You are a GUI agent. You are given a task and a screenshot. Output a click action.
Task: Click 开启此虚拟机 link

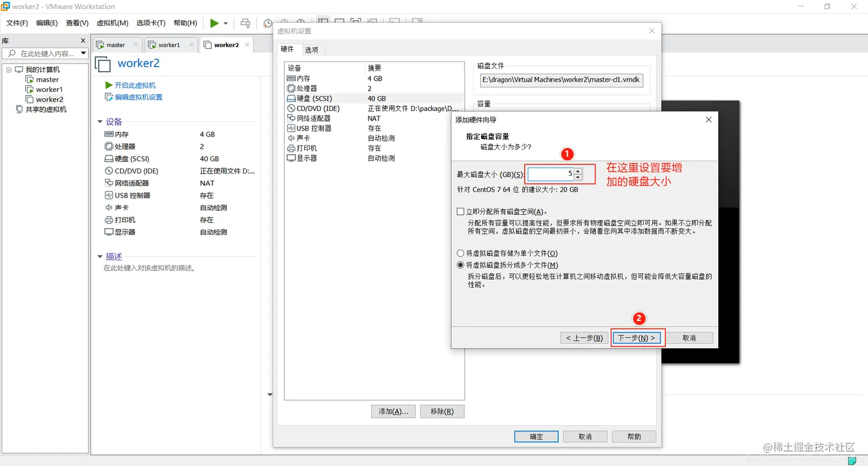click(135, 85)
